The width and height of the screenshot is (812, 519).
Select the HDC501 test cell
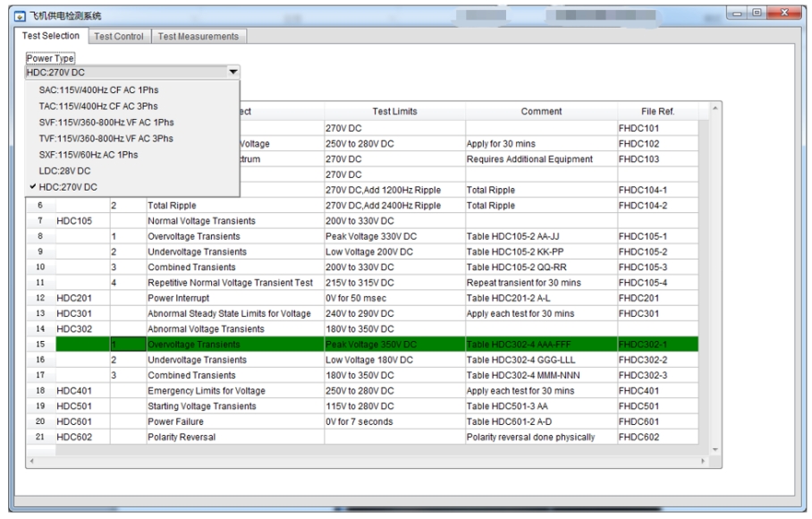(x=83, y=406)
